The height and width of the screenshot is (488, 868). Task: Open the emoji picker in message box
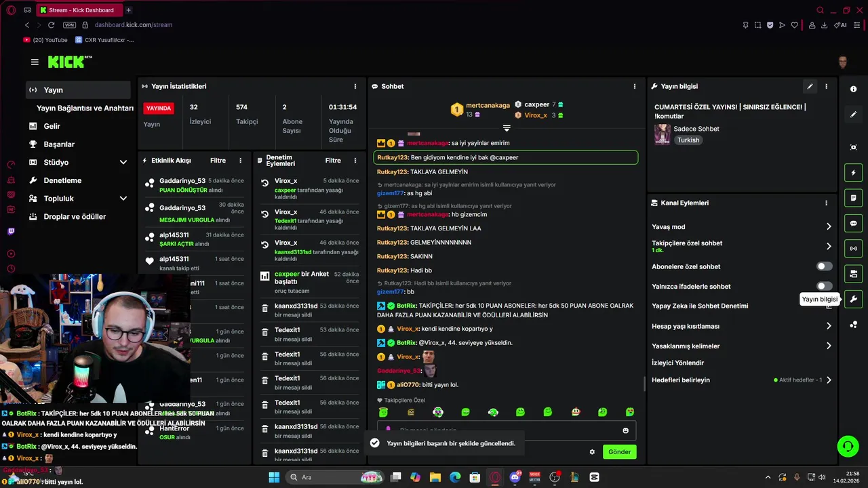pyautogui.click(x=625, y=430)
